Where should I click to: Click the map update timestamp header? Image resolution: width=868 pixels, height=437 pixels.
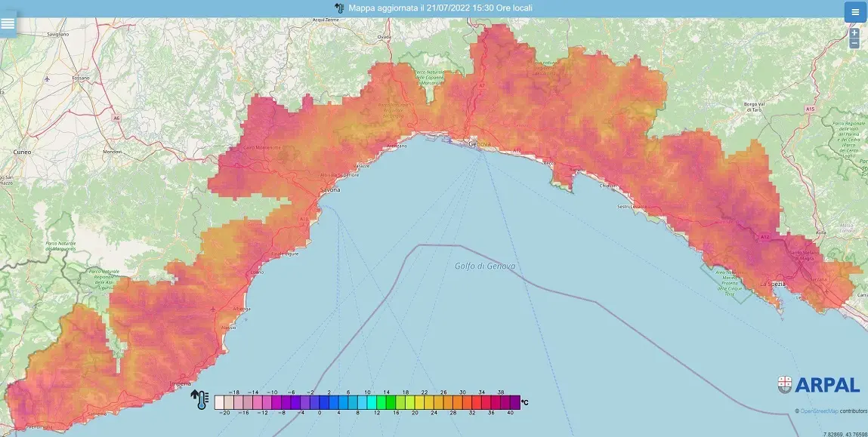(440, 8)
